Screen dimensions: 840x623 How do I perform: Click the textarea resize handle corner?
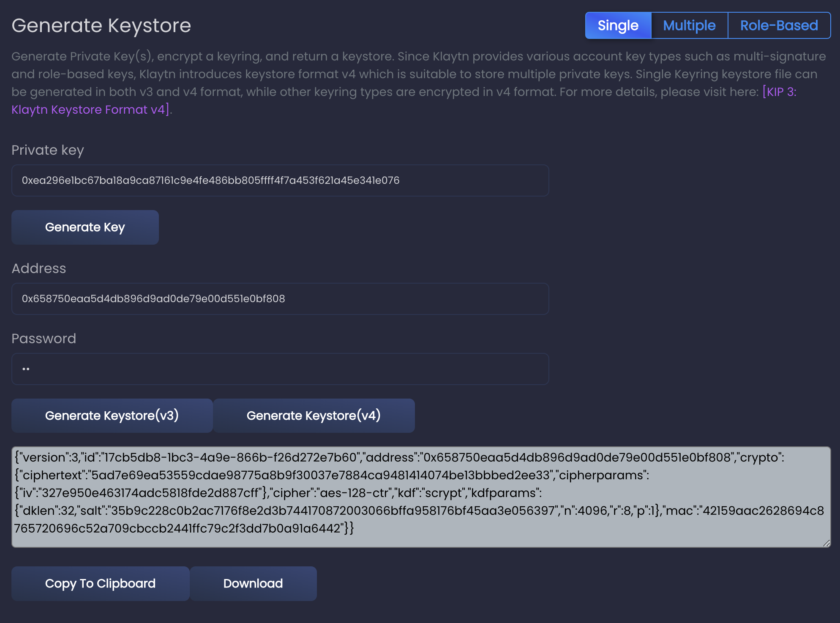pyautogui.click(x=826, y=543)
